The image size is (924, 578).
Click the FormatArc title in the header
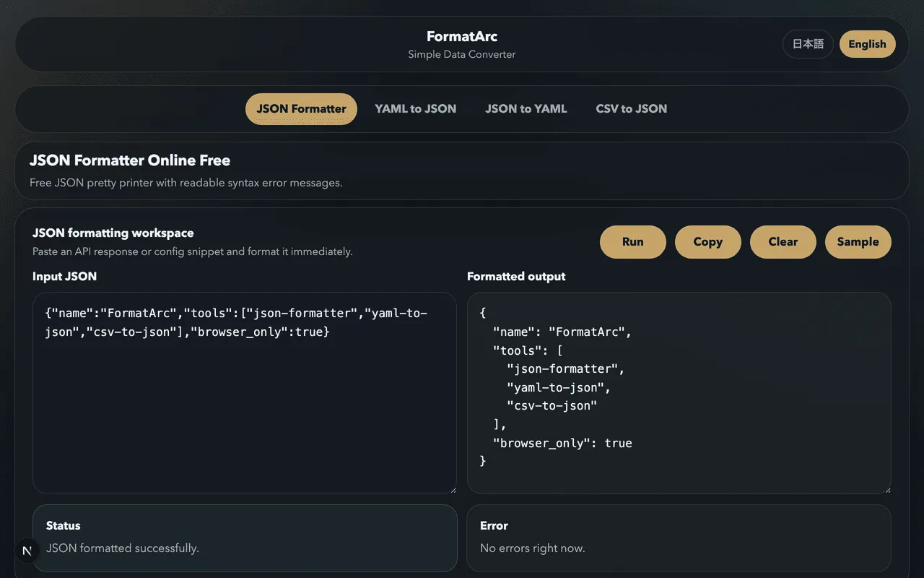pos(461,36)
